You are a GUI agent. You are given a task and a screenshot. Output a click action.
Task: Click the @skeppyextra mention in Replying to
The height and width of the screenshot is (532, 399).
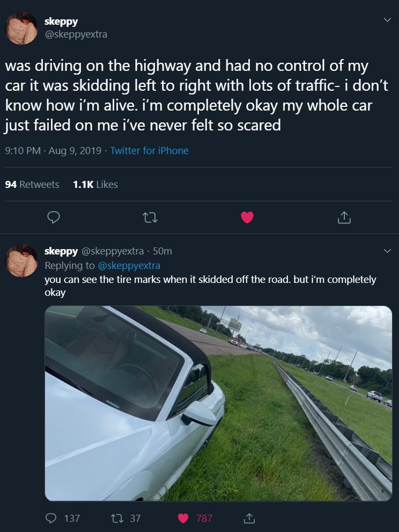(129, 265)
